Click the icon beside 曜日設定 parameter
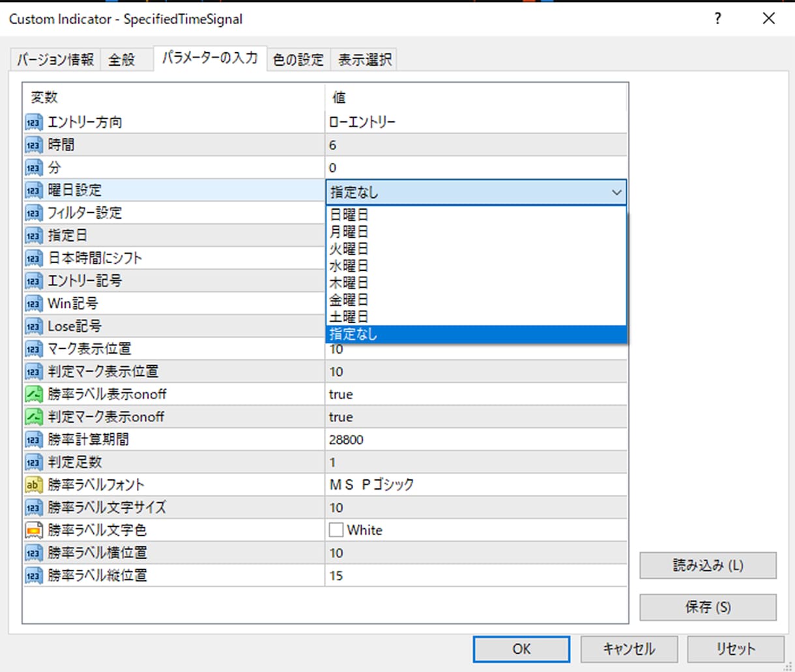The image size is (795, 672). point(34,190)
